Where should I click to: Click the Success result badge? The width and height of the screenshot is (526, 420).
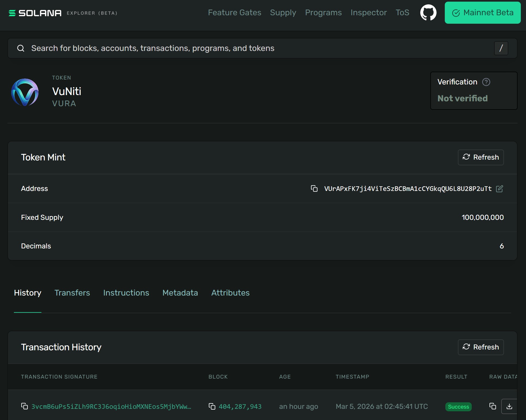(x=458, y=407)
